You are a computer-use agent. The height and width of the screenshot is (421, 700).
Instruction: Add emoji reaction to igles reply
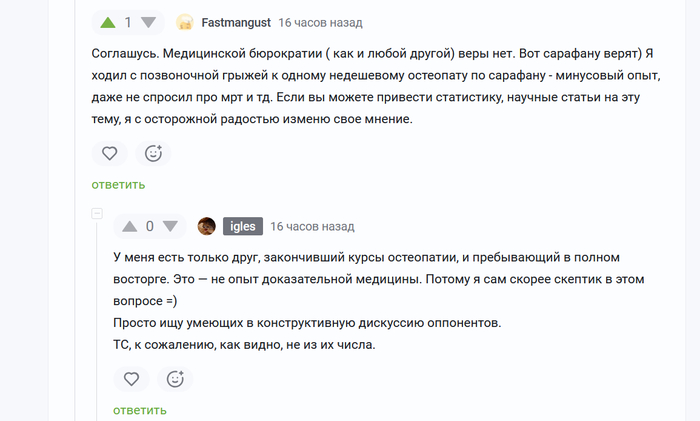(x=175, y=379)
